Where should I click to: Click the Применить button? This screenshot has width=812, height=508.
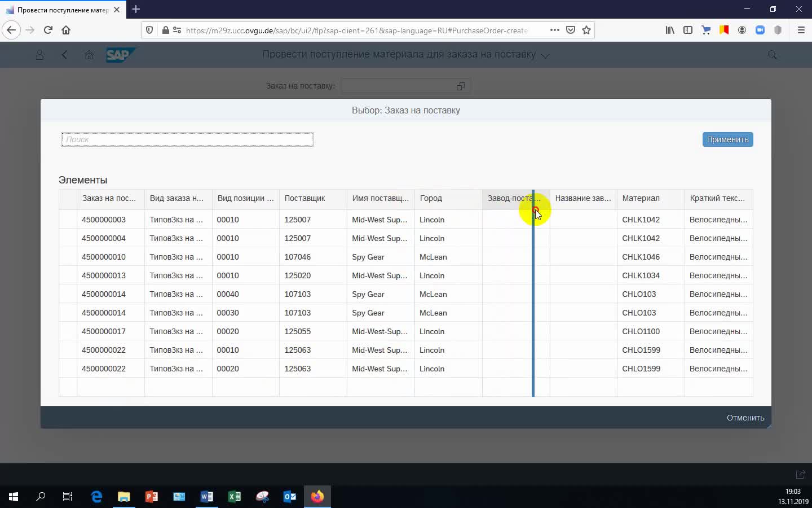coord(727,139)
